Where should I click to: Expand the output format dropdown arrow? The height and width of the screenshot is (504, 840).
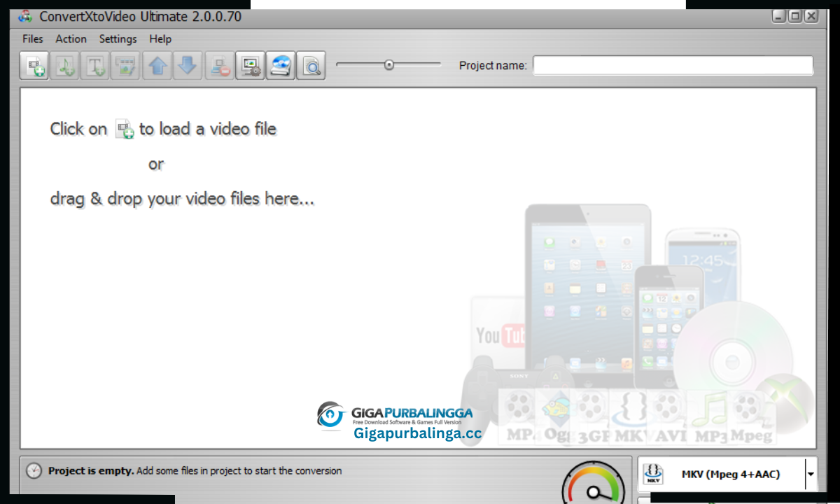coord(811,474)
